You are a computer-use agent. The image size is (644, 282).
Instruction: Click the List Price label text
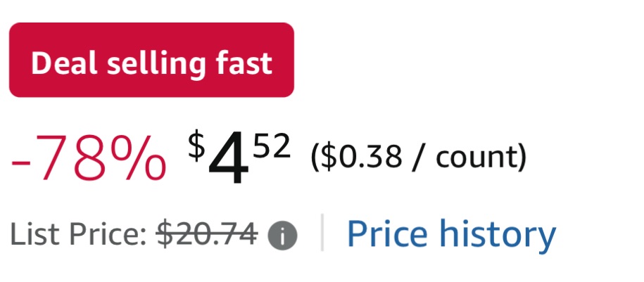[77, 235]
